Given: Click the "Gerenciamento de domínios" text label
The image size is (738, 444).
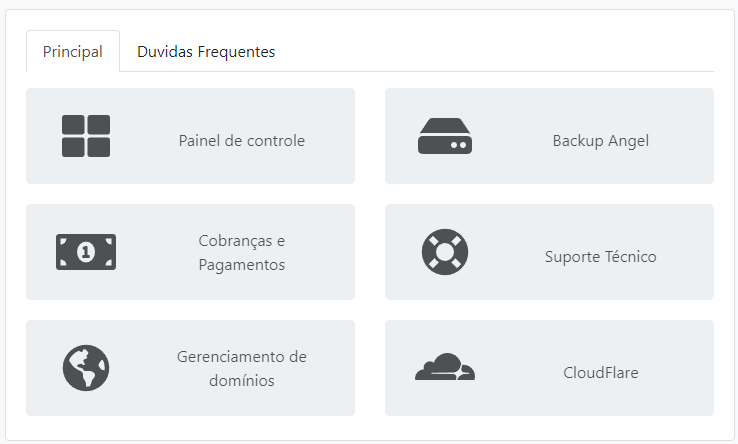Looking at the screenshot, I should (x=242, y=369).
